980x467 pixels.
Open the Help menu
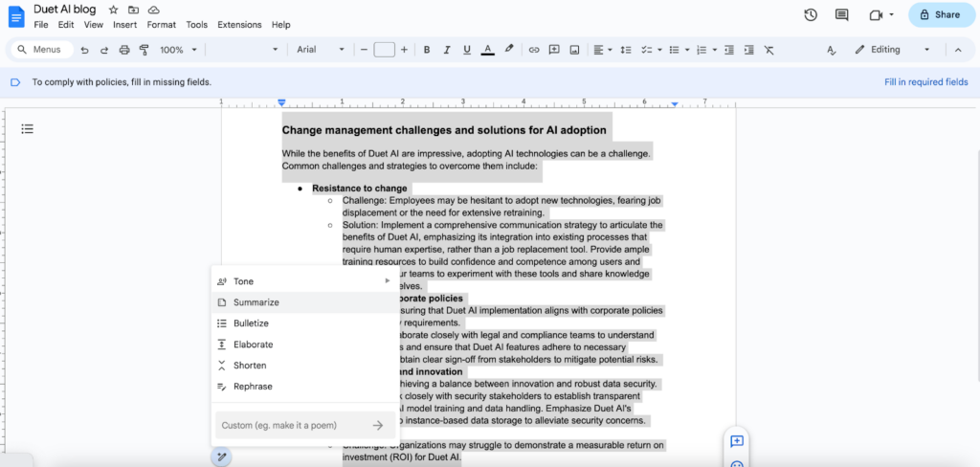coord(281,25)
